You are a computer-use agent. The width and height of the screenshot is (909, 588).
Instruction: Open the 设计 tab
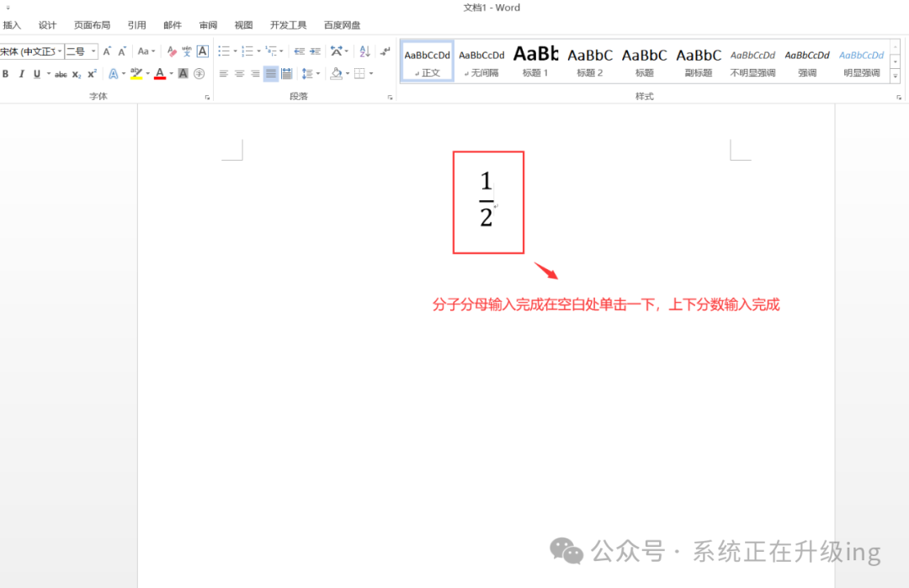[47, 25]
